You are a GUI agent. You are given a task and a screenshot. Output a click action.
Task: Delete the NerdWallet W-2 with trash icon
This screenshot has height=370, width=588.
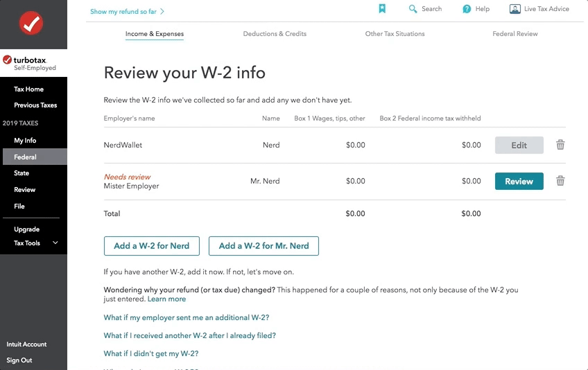click(x=560, y=145)
